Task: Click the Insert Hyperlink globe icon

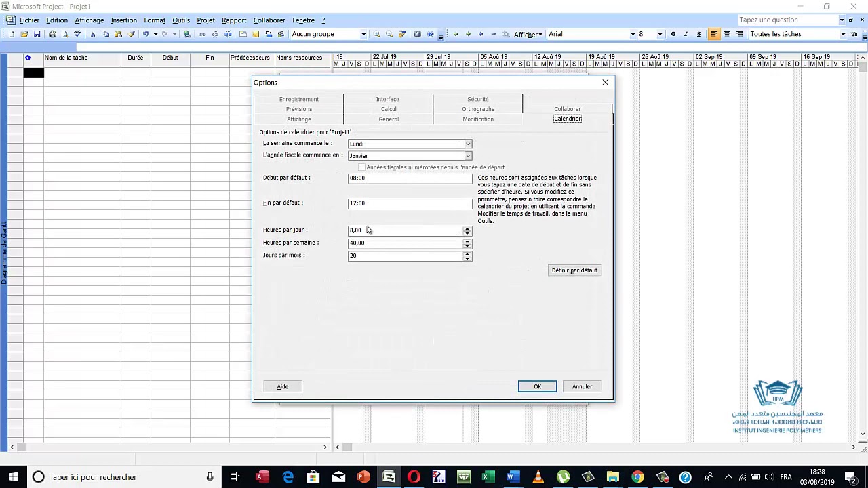Action: tap(186, 34)
